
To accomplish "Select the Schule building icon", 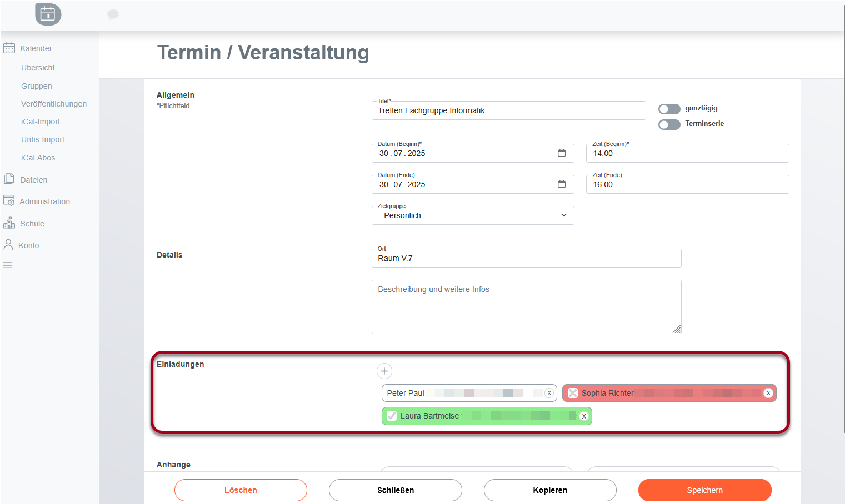I will click(x=9, y=223).
